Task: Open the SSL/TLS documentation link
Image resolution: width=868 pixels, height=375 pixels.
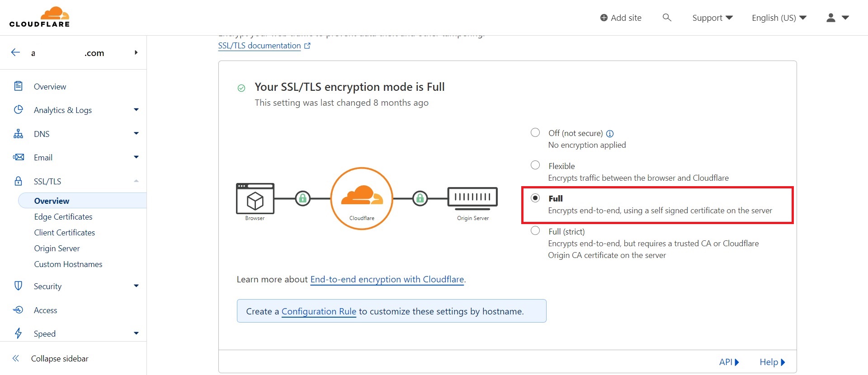Action: (259, 46)
